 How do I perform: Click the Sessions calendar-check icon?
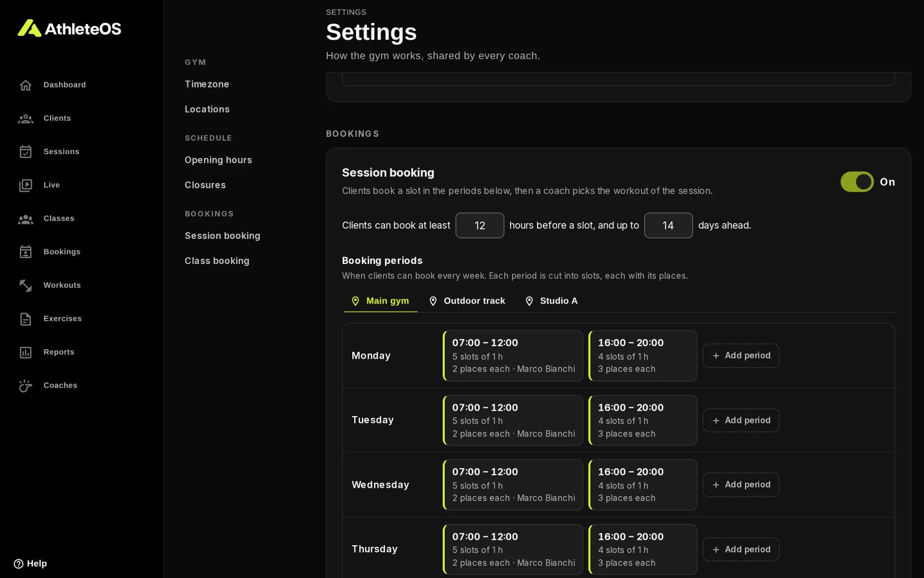tap(26, 152)
